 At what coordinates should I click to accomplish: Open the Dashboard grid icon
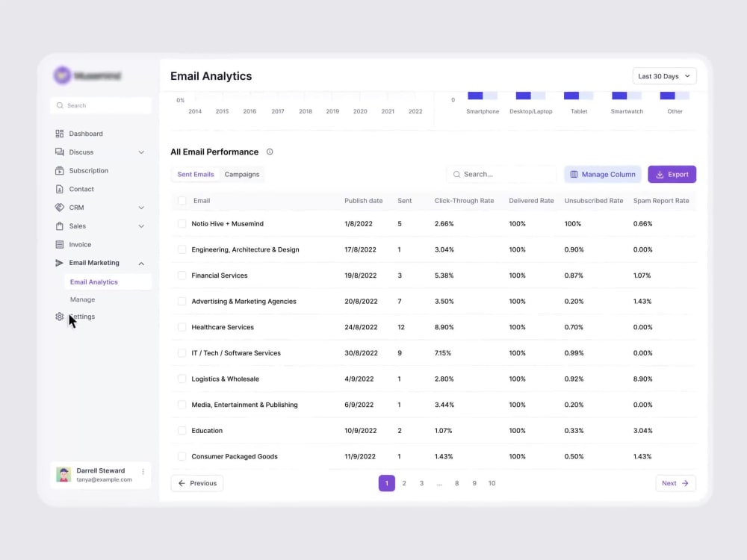tap(60, 134)
